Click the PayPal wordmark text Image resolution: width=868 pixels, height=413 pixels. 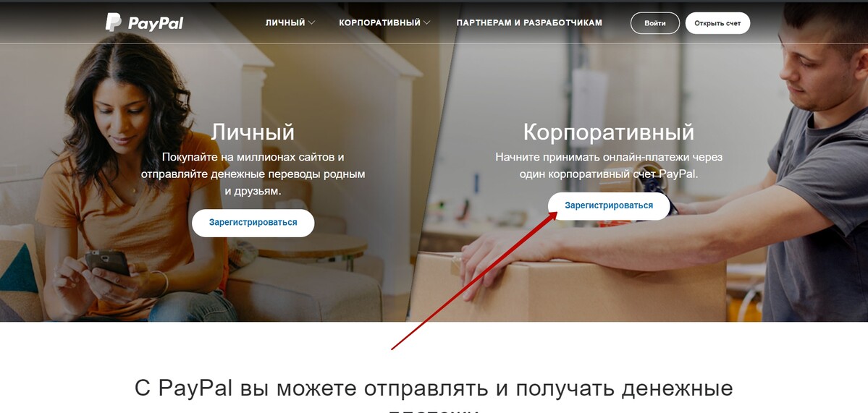pyautogui.click(x=156, y=23)
